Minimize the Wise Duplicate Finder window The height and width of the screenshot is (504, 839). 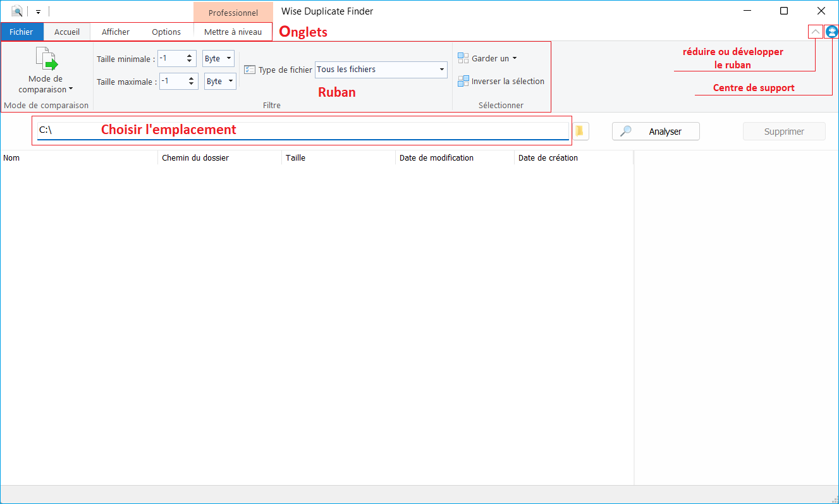coord(747,11)
